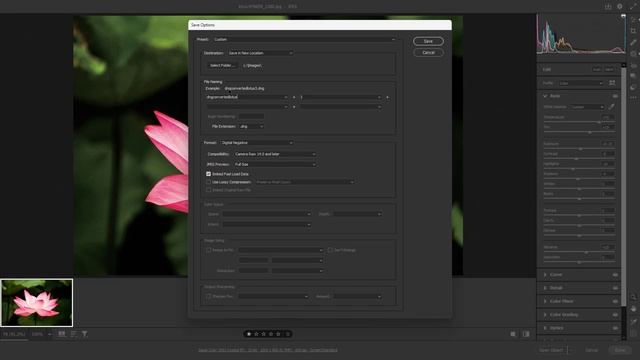This screenshot has height=360, width=640.
Task: Toggle the Curve panel visibility eye
Action: tap(615, 275)
